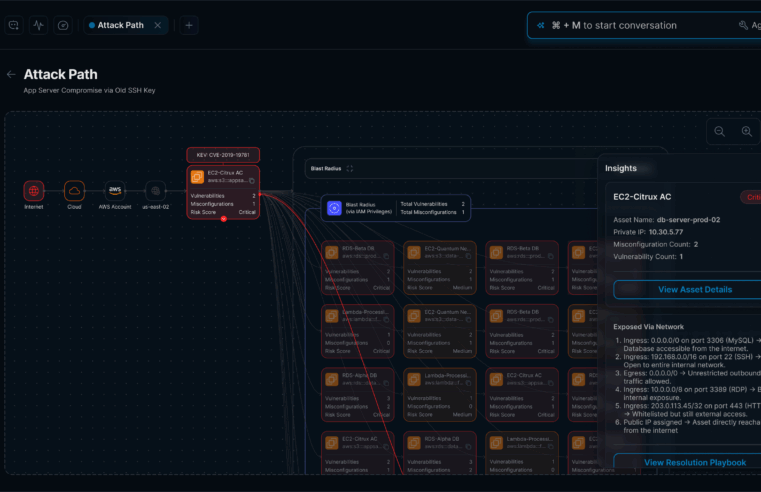This screenshot has height=492, width=761.
Task: Click the blue Blast Radius via IAM Privileges icon
Action: tap(334, 208)
